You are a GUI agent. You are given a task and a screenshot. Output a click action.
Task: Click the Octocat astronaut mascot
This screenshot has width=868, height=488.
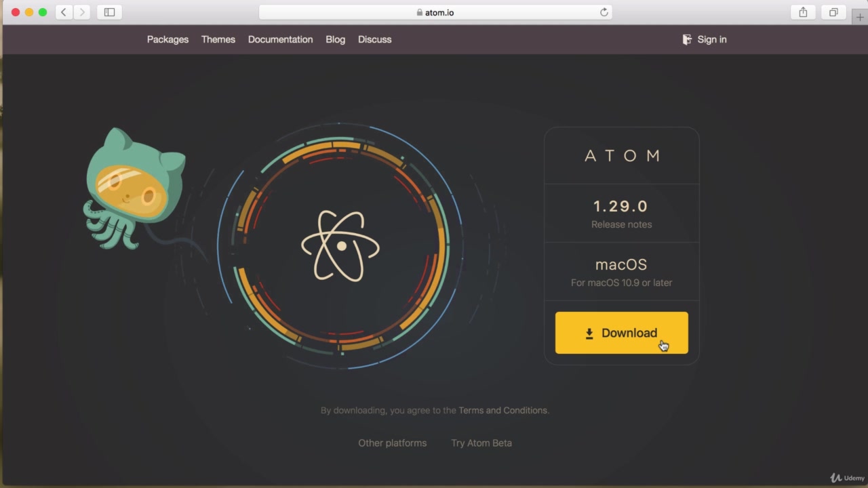[x=134, y=188]
